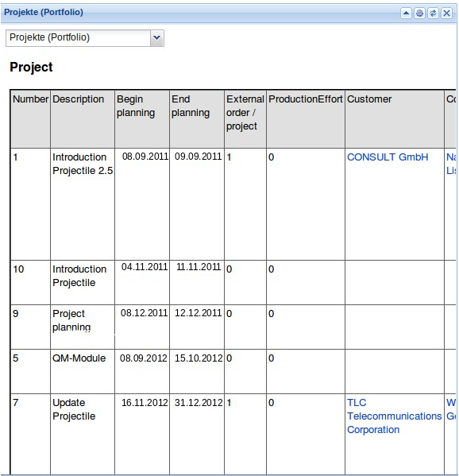
Task: Open the TLC Telecommunications Corporation link
Action: tap(394, 416)
